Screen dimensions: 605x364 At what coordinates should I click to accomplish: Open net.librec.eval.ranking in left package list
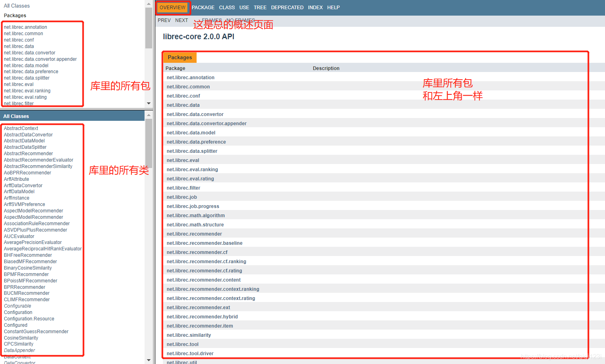27,91
